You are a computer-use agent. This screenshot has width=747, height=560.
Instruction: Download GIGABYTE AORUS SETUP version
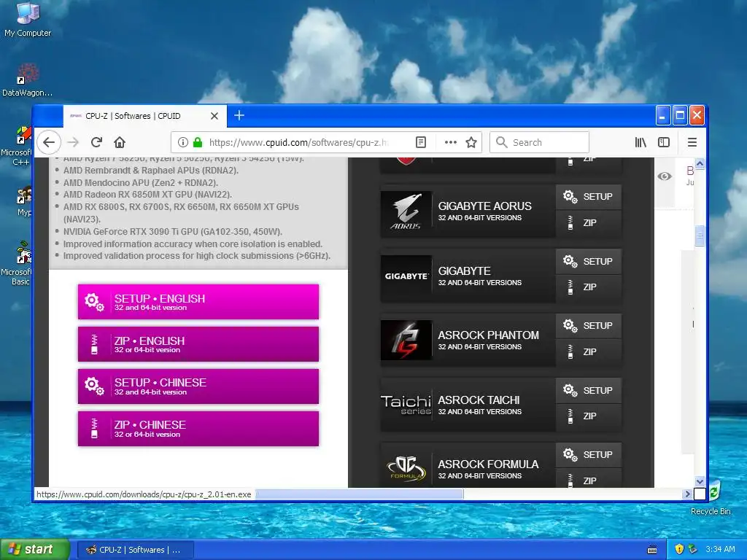[589, 197]
